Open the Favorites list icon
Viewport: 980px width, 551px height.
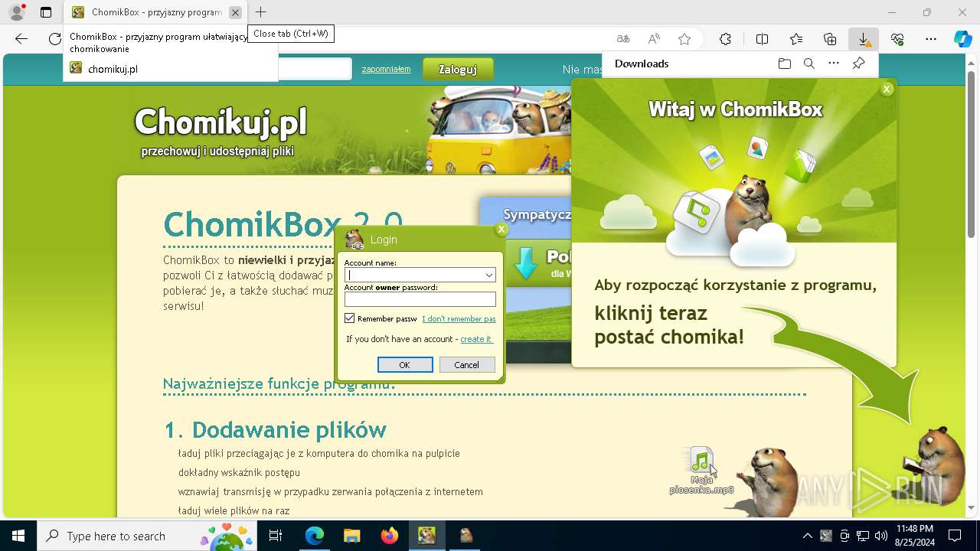(796, 39)
